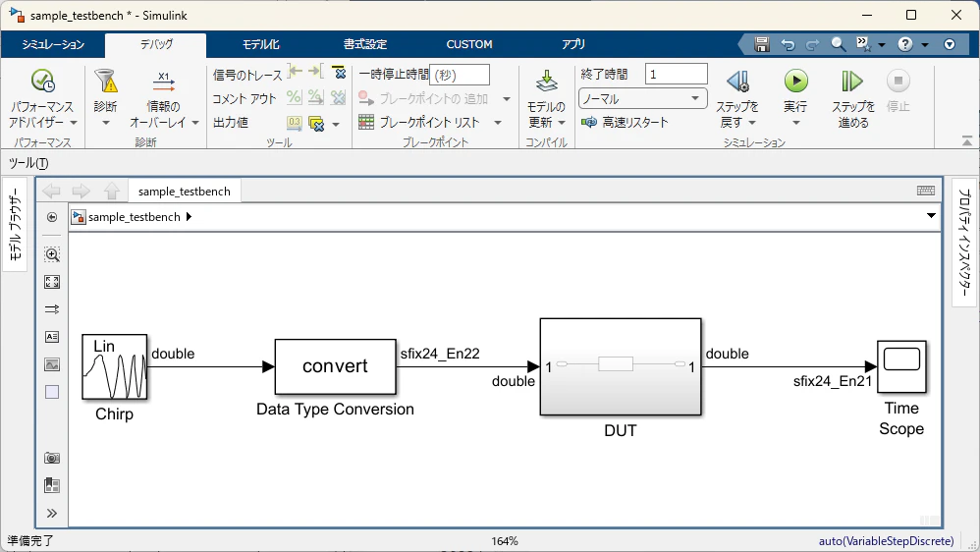This screenshot has height=552, width=980.
Task: Open the search magnifier in quick access
Action: click(x=839, y=44)
